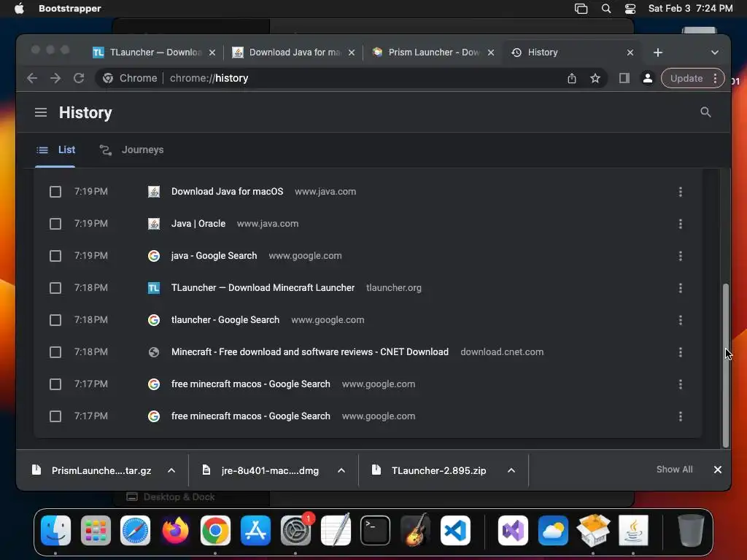Open Minecraft CNET Download history link
Screen dimensions: 747x560
309,352
